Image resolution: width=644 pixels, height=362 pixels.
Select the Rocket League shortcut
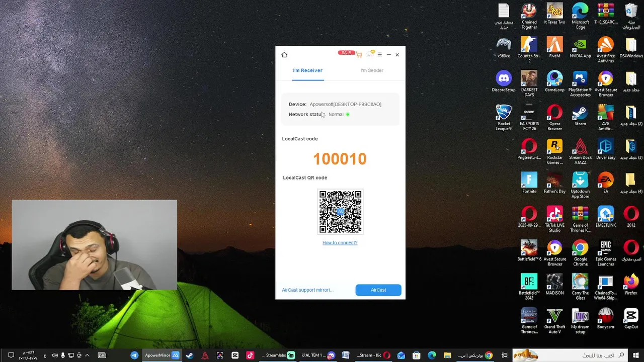[x=504, y=118]
